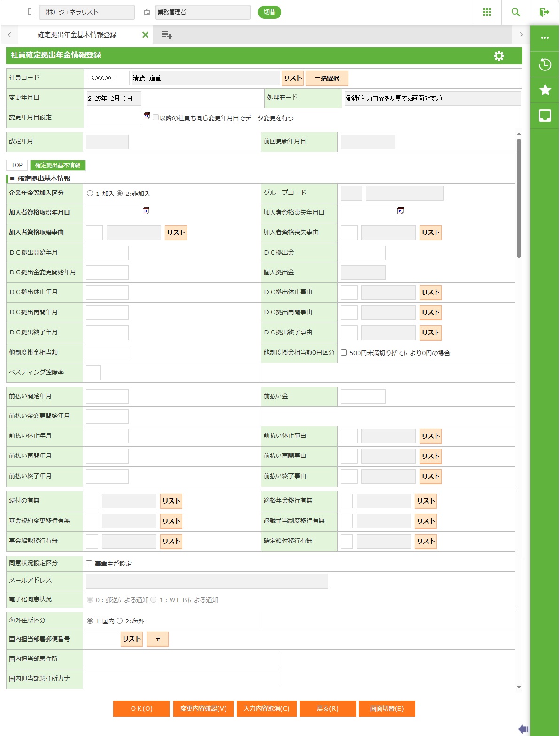Check the 事業主が設定 checkbox
560x736 pixels.
89,564
